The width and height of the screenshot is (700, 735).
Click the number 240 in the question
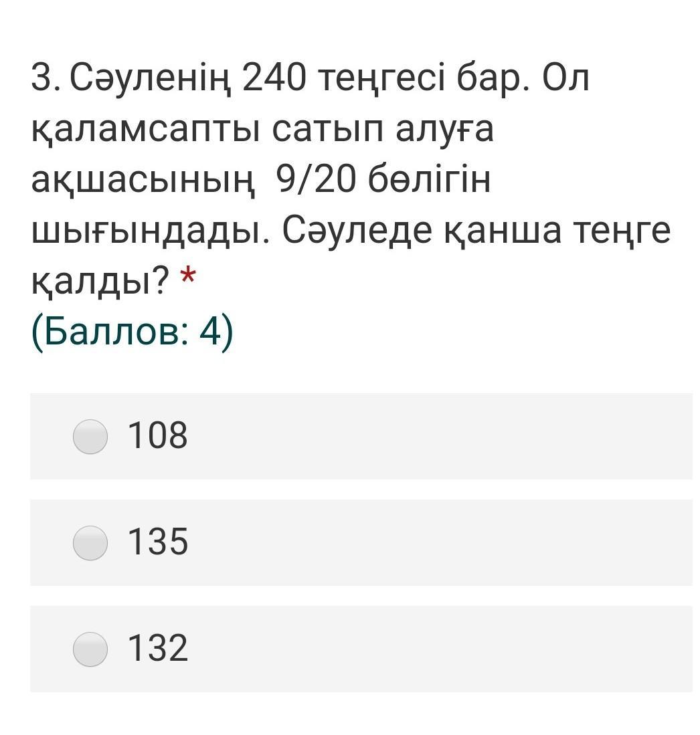[274, 79]
